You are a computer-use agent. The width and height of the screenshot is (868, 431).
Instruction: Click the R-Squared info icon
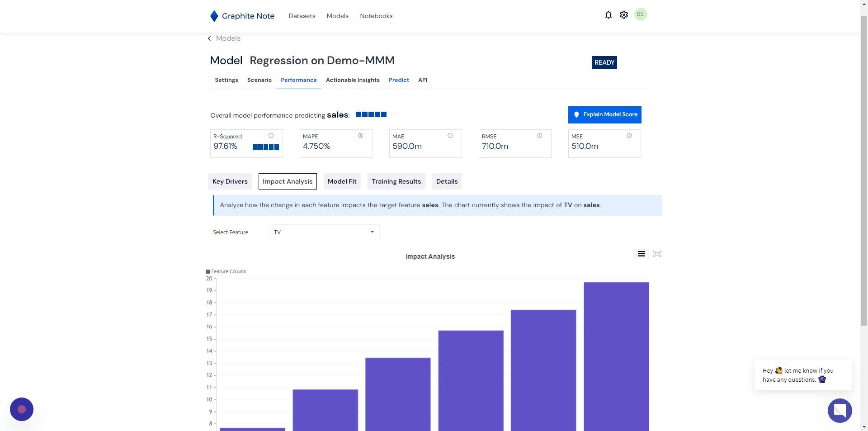point(271,136)
